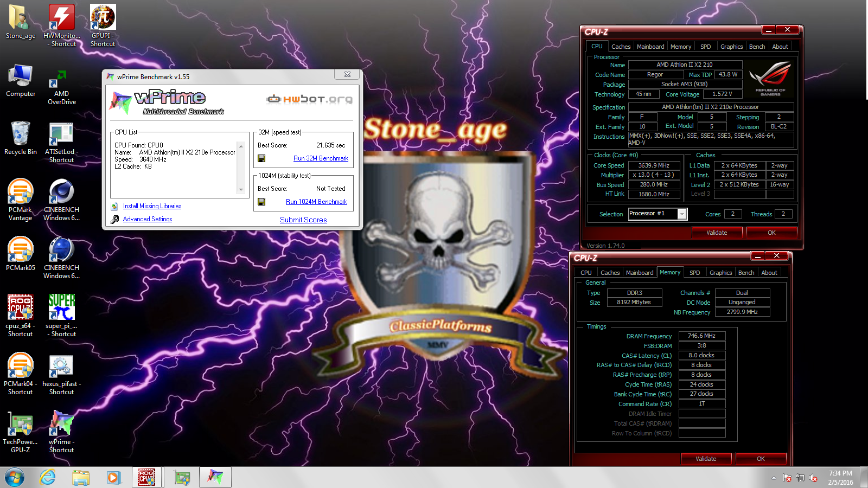Open the Stone_age folder icon
868x488 pixels.
coord(20,22)
